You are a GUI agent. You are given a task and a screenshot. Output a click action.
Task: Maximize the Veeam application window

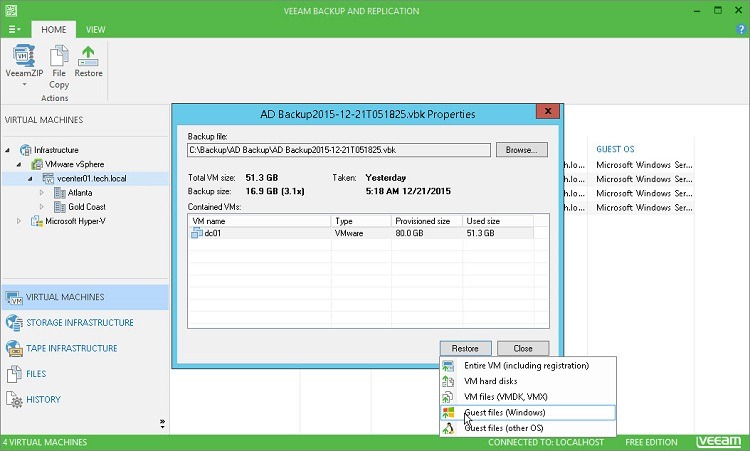pos(717,11)
